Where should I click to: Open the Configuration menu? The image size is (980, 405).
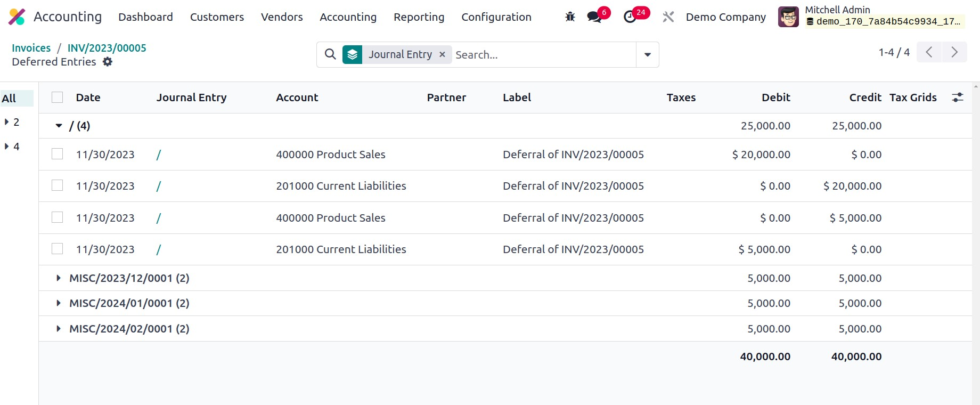[496, 17]
